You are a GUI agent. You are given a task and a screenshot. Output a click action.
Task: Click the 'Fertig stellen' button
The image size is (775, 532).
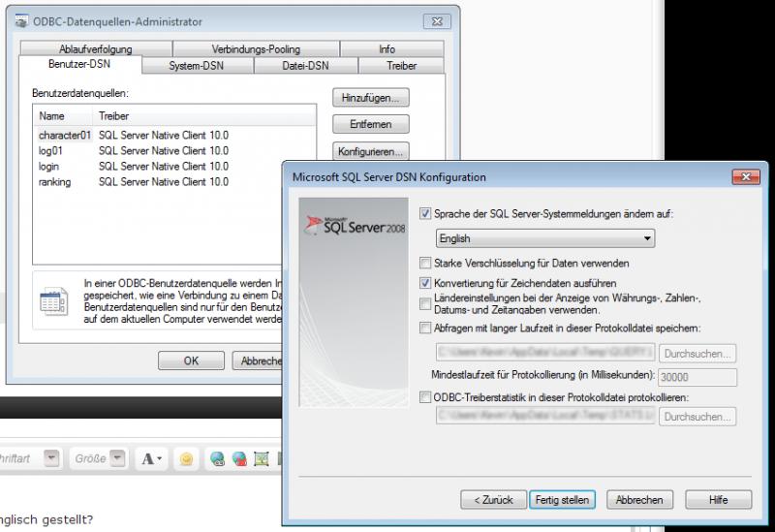pos(561,500)
